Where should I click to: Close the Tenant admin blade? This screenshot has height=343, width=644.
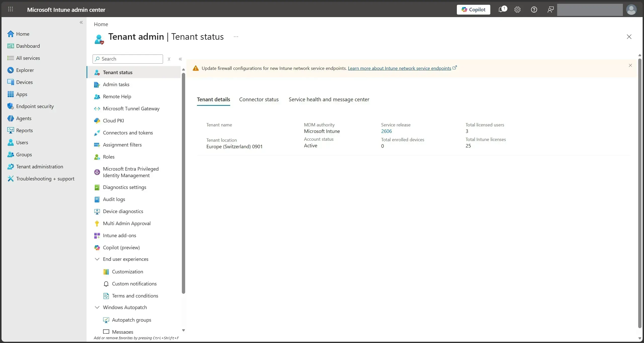click(629, 37)
